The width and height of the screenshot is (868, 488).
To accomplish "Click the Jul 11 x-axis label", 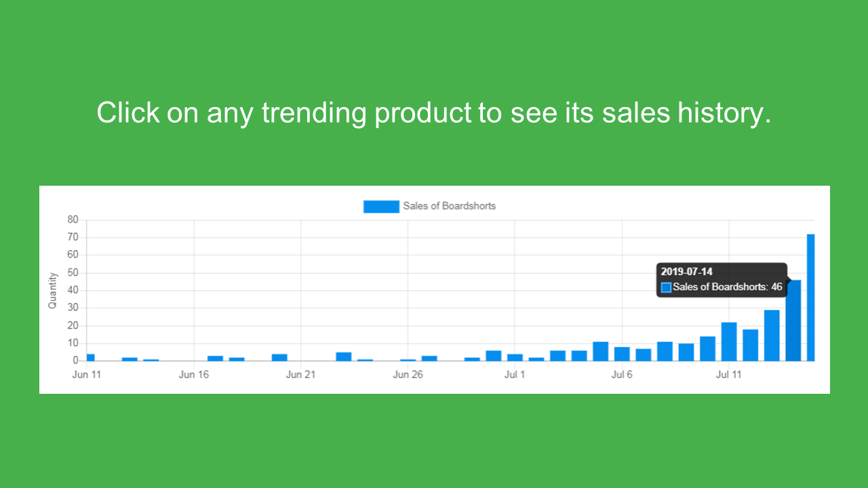I will [x=729, y=375].
